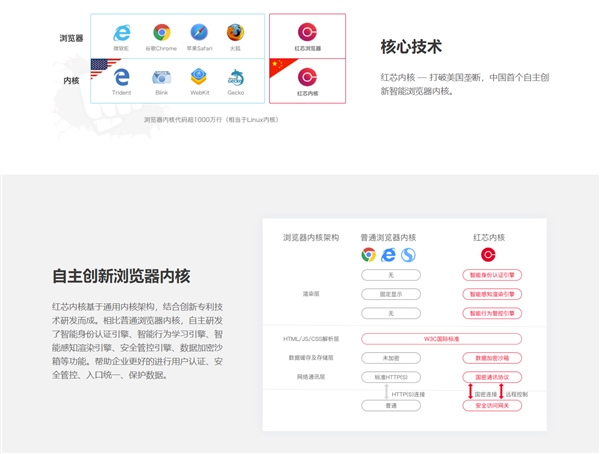Click the 国密通讯协议 pill
The width and height of the screenshot is (600, 454).
492,377
